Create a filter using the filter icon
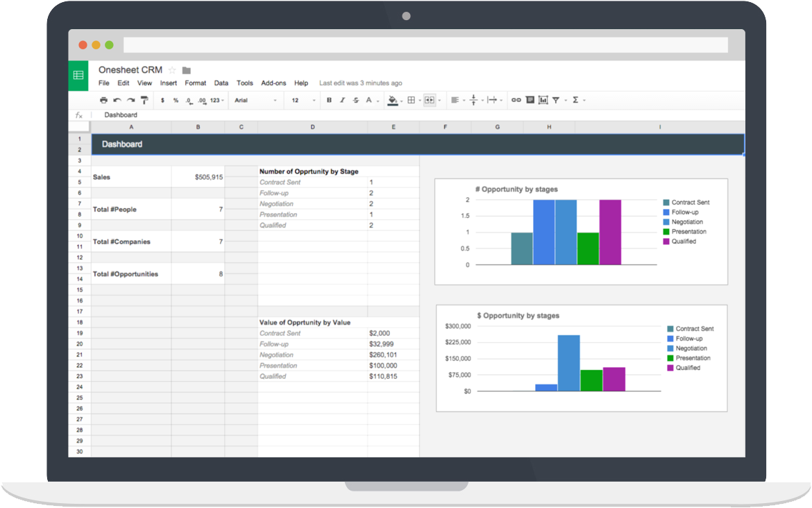Viewport: 812px width, 508px height. coord(555,100)
